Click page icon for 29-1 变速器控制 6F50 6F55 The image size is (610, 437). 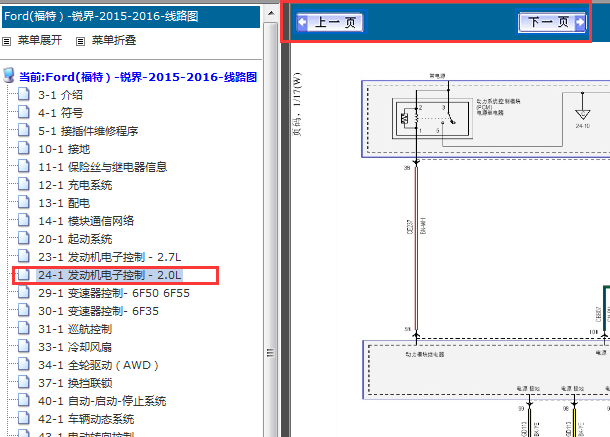pyautogui.click(x=24, y=292)
